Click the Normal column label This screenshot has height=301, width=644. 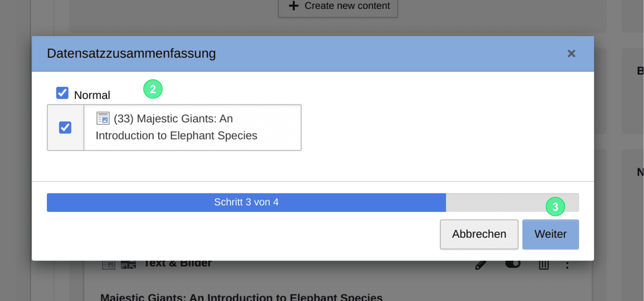click(x=92, y=95)
